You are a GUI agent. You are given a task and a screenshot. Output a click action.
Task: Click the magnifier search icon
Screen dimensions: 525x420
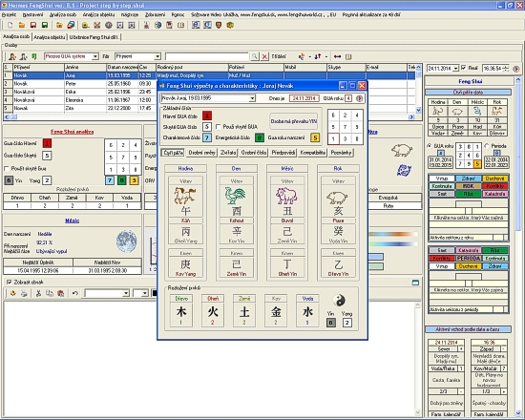click(x=255, y=56)
